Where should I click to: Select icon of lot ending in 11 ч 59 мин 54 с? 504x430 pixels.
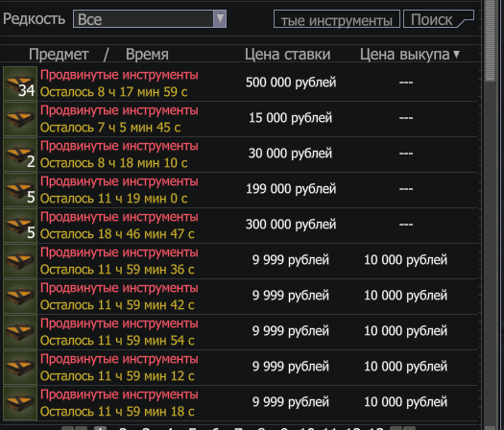coord(20,332)
